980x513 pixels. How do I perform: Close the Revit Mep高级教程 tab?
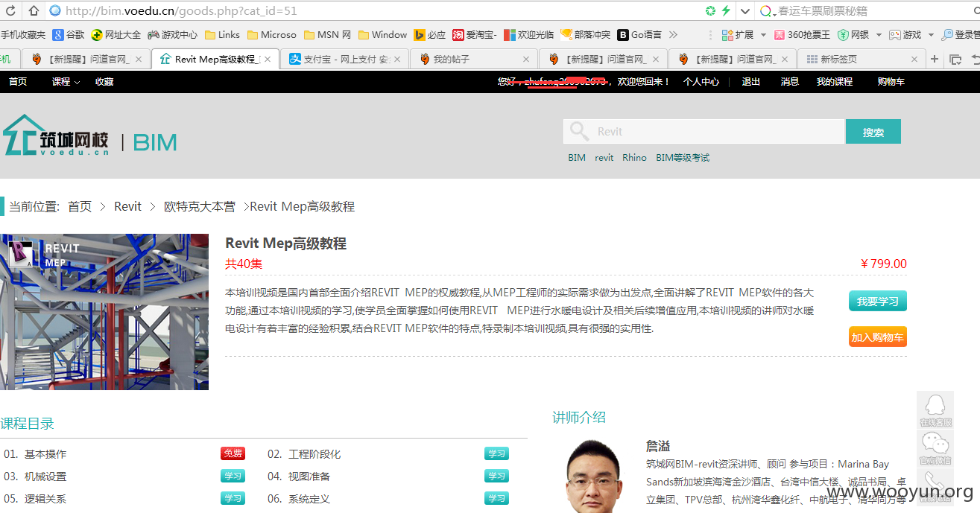pos(268,59)
